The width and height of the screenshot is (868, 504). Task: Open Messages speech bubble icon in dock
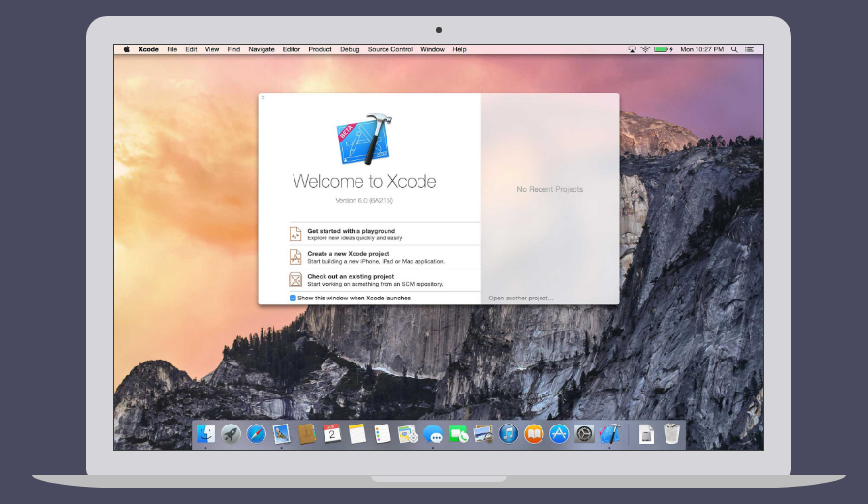click(x=433, y=434)
